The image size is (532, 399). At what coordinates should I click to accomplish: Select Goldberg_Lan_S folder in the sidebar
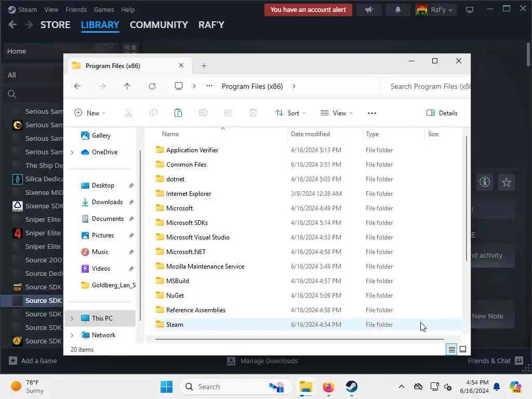[x=108, y=285]
